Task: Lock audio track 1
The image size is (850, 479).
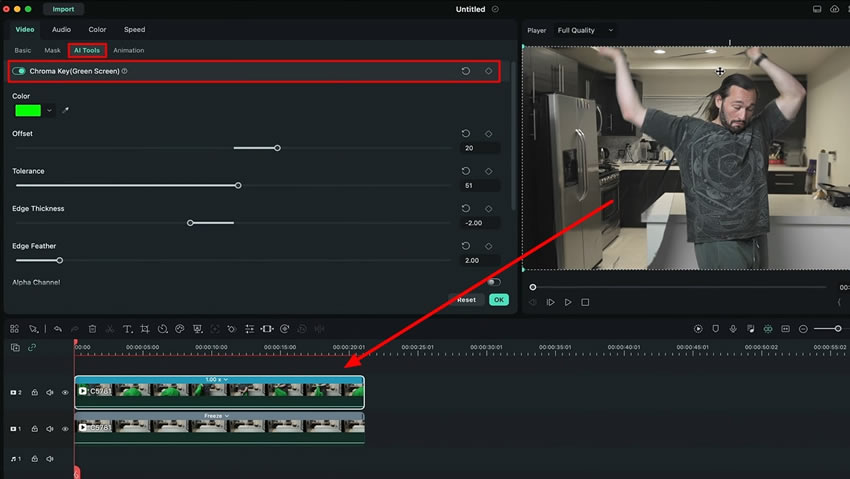Action: coord(35,459)
